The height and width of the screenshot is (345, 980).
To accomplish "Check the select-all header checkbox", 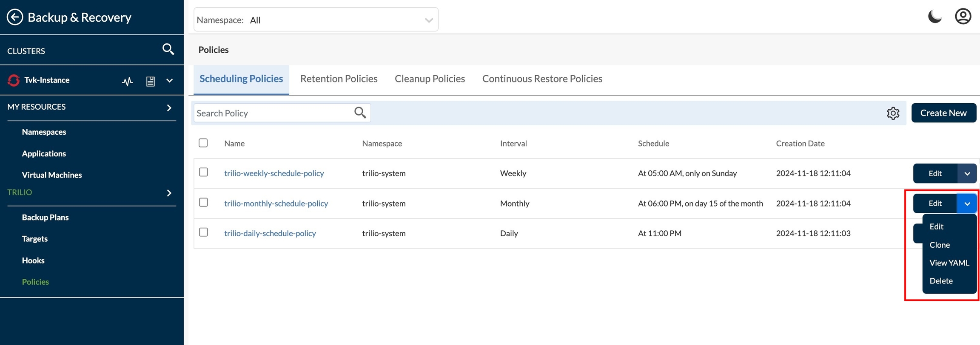I will point(203,143).
